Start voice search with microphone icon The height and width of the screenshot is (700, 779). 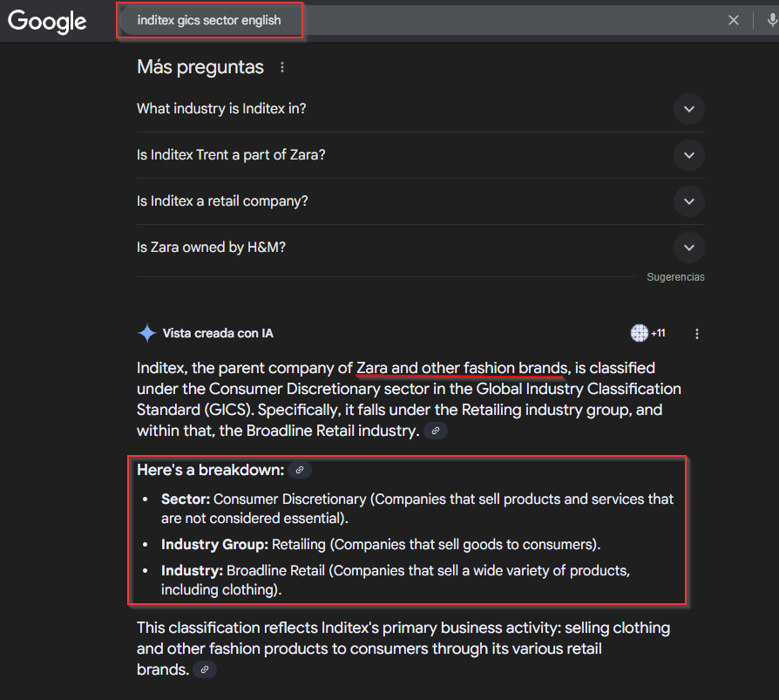[771, 20]
